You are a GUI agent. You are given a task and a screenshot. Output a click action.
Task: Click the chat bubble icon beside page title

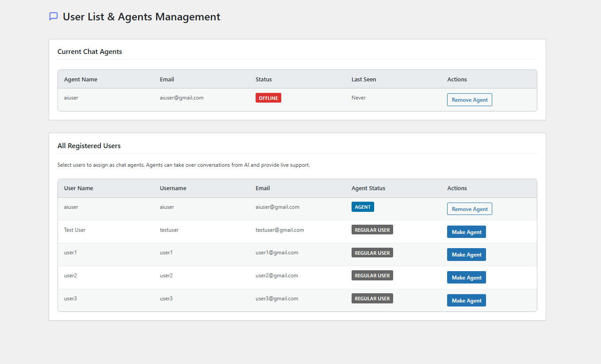[x=54, y=16]
